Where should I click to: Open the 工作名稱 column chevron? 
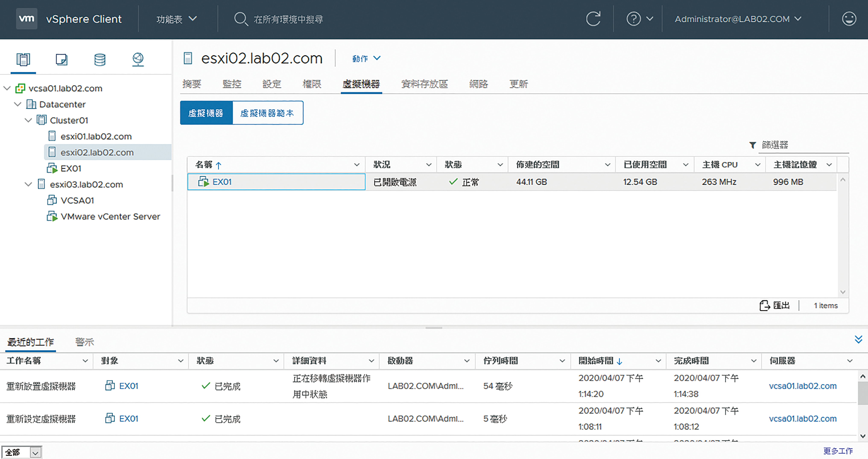85,361
